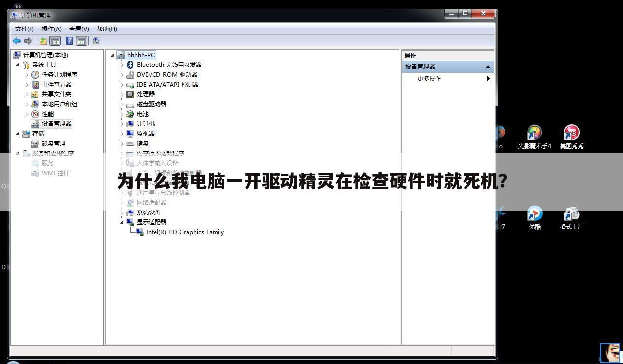This screenshot has height=364, width=623.
Task: Click scan for hardware changes icon
Action: point(96,41)
